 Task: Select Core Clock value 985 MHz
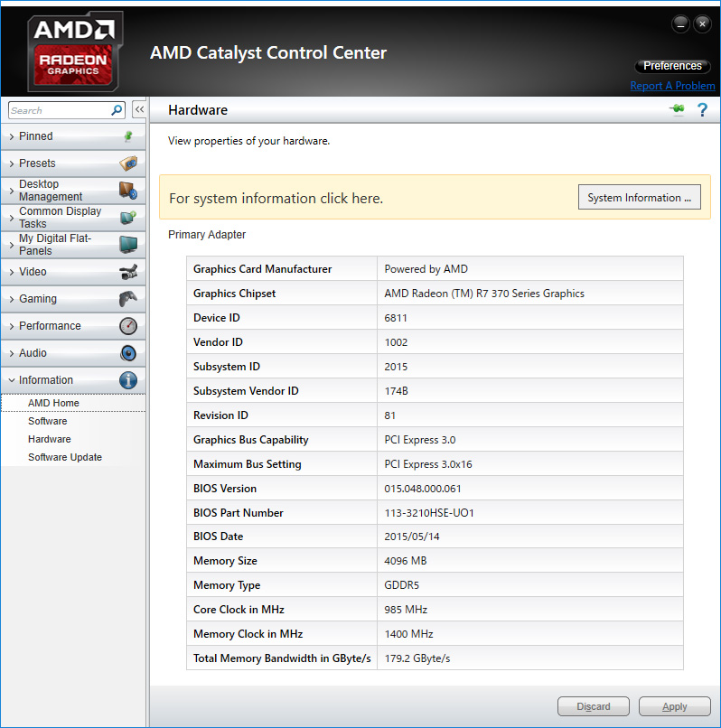point(530,609)
